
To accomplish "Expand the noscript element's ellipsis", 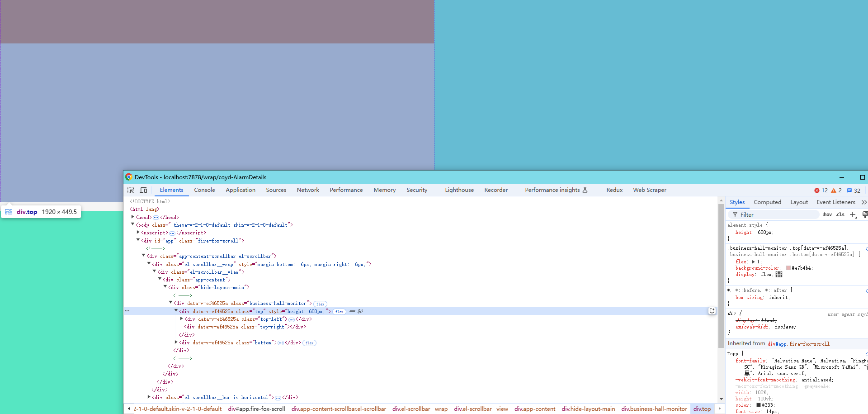I will click(x=172, y=233).
